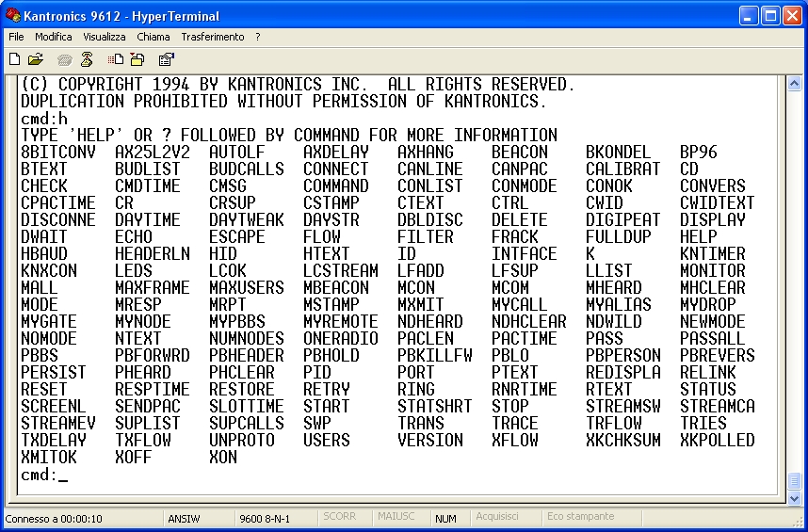This screenshot has width=808, height=532.
Task: Click the FULLDUP command text
Action: click(x=619, y=237)
